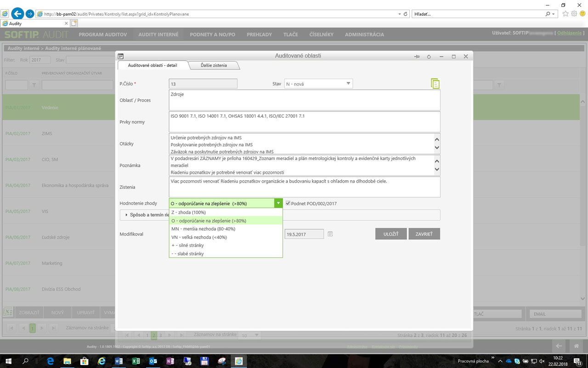
Task: Open Excel from the Windows taskbar
Action: click(136, 361)
